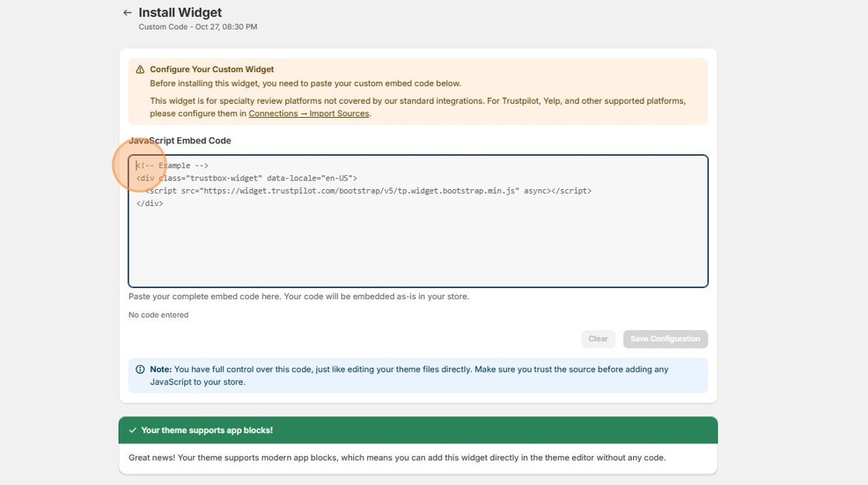
Task: Click the checkmark in the green success banner
Action: pos(133,430)
